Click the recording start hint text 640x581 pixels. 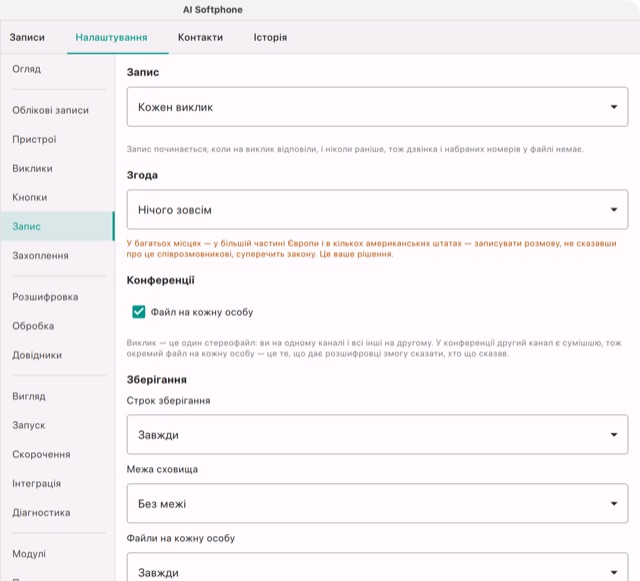coord(355,149)
